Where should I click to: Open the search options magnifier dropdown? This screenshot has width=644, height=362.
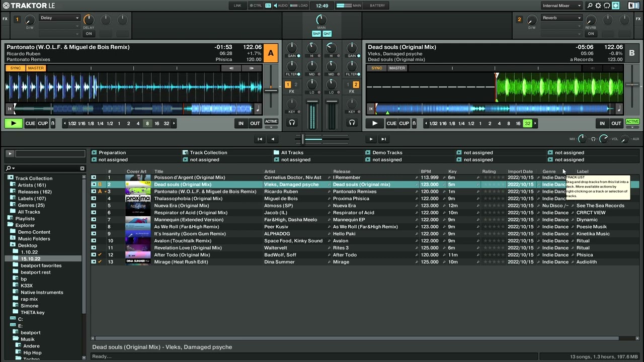[10, 168]
